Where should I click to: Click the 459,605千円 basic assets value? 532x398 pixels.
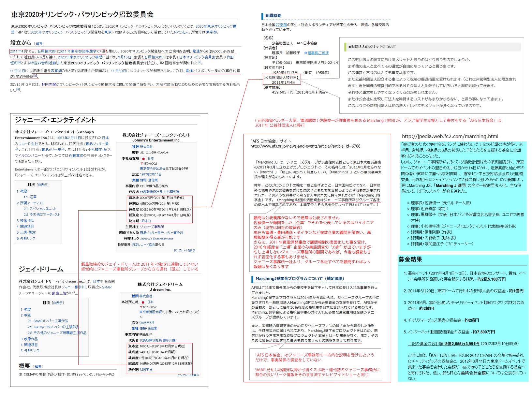tap(299, 92)
